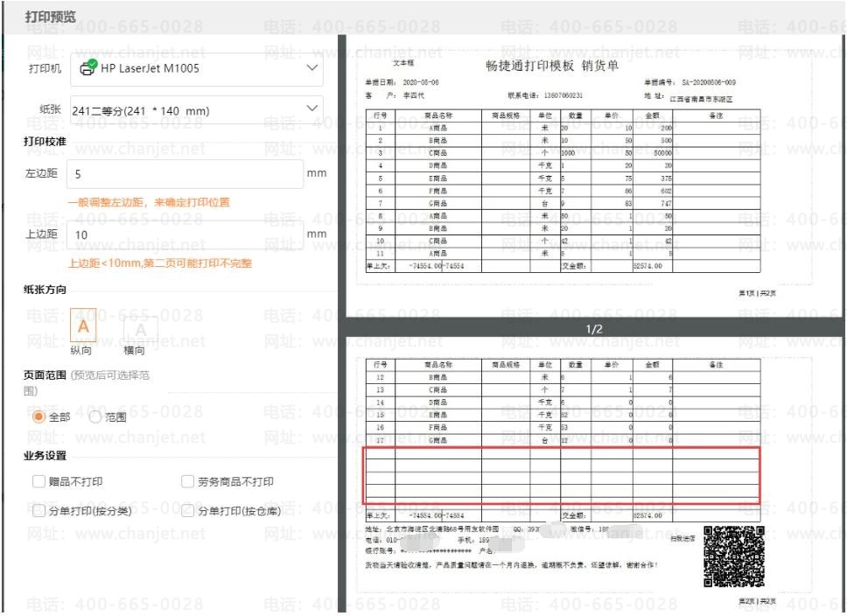Click the orange left-margin hint text
This screenshot has height=616, width=847.
(149, 202)
